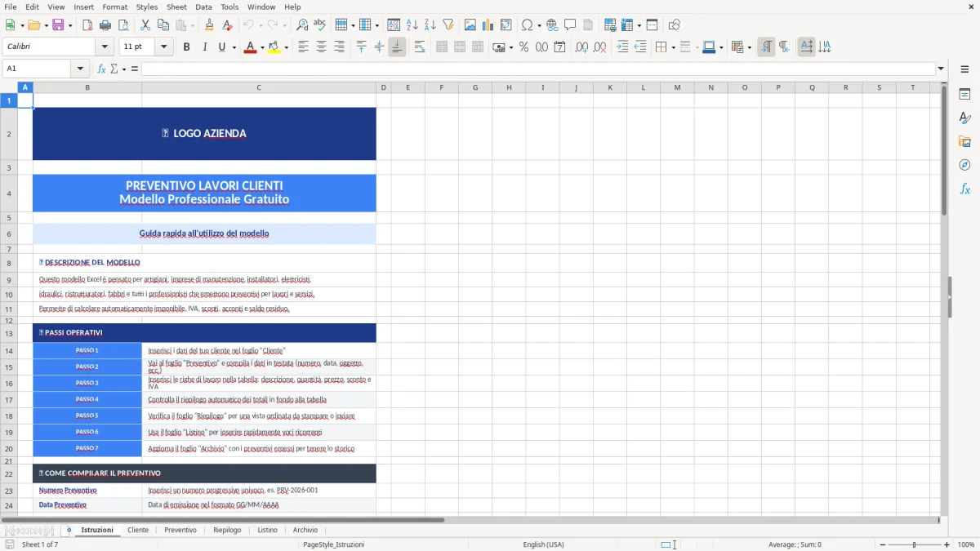Open the Sheet menu
Viewport: 980px width, 551px height.
click(x=176, y=7)
